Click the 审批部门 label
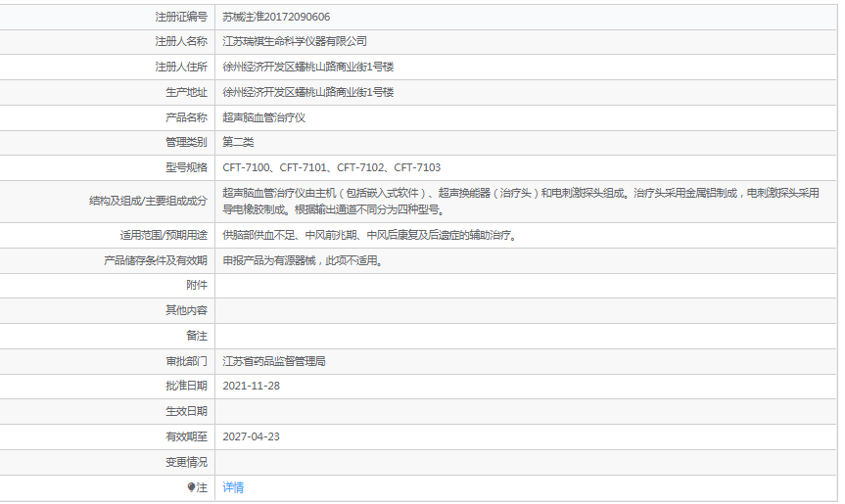This screenshot has height=504, width=845. (x=186, y=361)
